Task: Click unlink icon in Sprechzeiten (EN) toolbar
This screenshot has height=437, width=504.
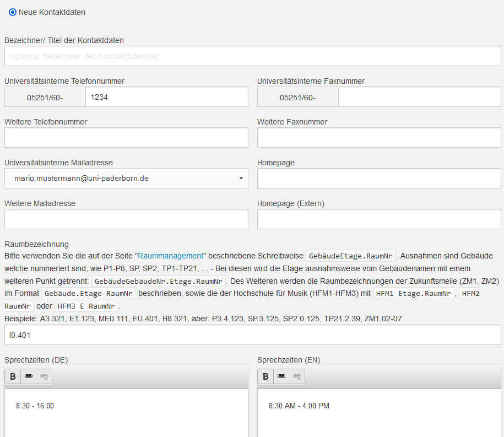Action: tap(297, 376)
